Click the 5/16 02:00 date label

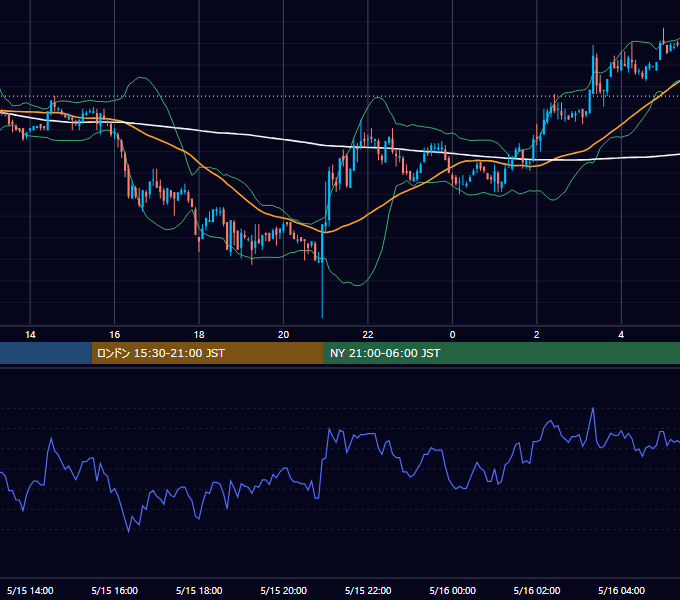coord(537,590)
